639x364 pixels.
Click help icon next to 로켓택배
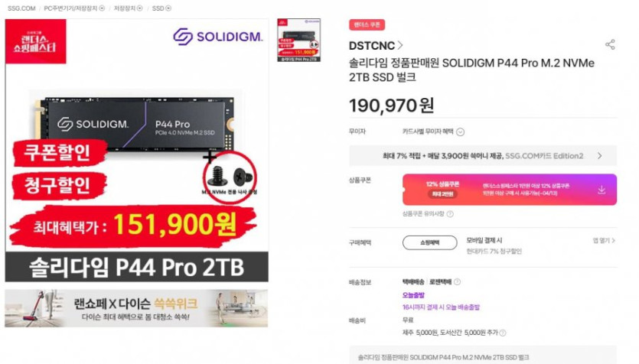(457, 281)
